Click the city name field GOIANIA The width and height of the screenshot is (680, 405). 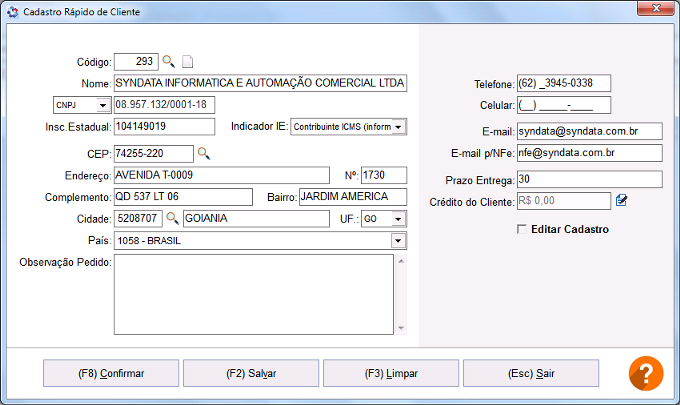click(256, 219)
